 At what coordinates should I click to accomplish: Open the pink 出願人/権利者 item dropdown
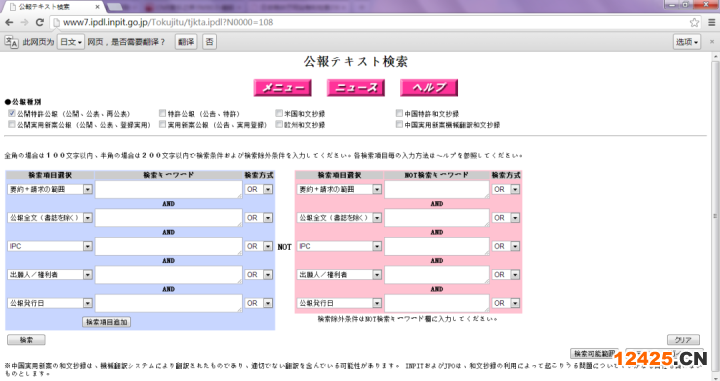(339, 275)
